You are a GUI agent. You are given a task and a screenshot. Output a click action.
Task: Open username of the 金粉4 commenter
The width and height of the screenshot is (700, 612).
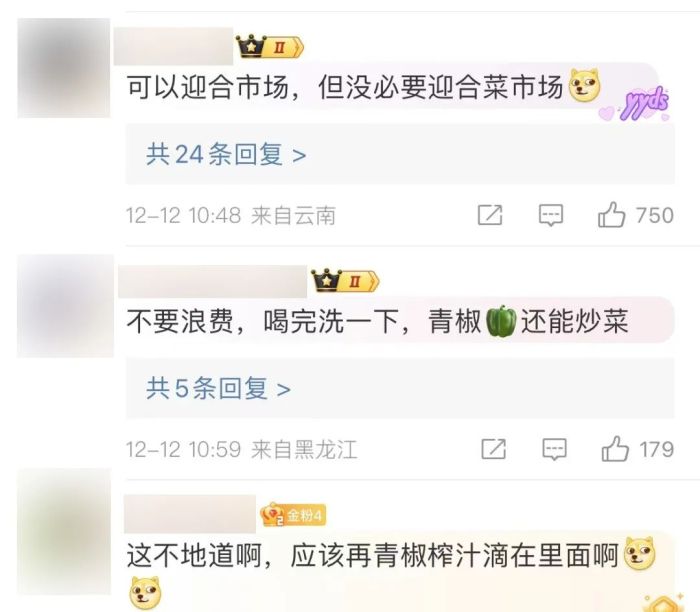click(190, 514)
